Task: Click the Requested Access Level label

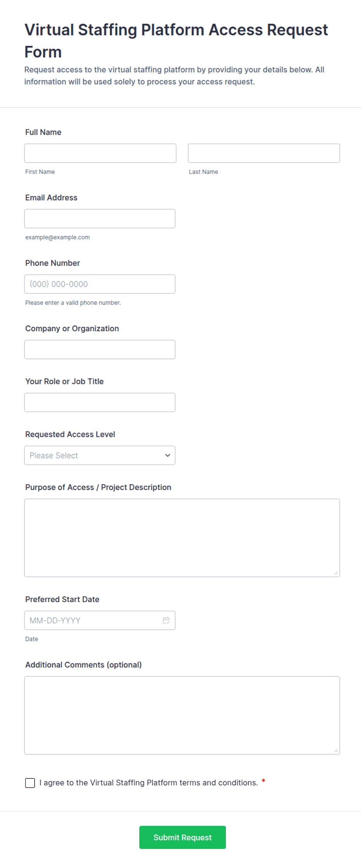Action: [70, 435]
